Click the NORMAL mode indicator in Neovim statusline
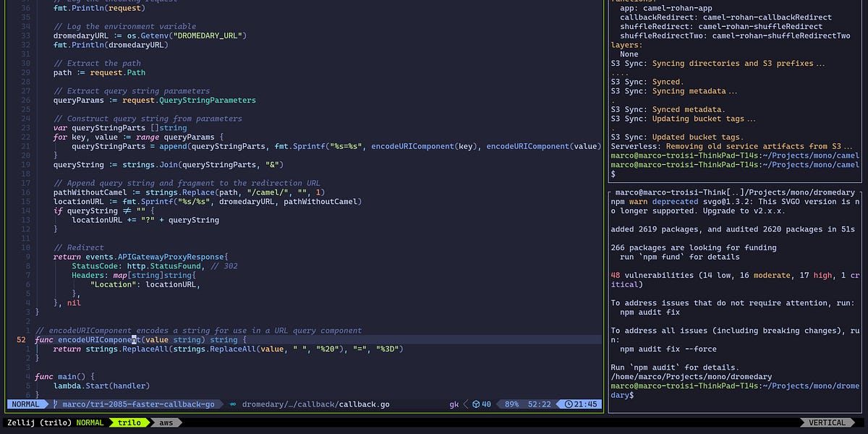 pos(26,404)
